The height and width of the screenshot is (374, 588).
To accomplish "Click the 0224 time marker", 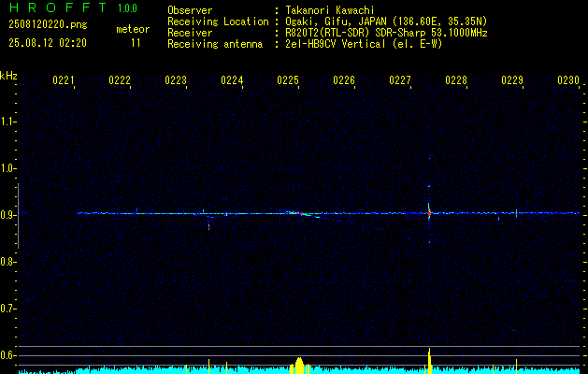I will (x=232, y=80).
